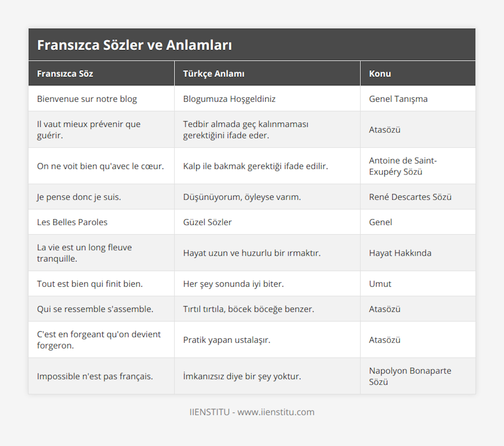Click the 'Genel Tanışma' topic cell
The image size is (504, 446).
398,99
